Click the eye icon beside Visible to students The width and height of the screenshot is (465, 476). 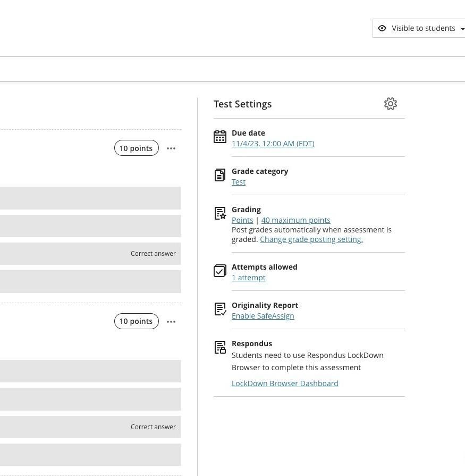382,28
